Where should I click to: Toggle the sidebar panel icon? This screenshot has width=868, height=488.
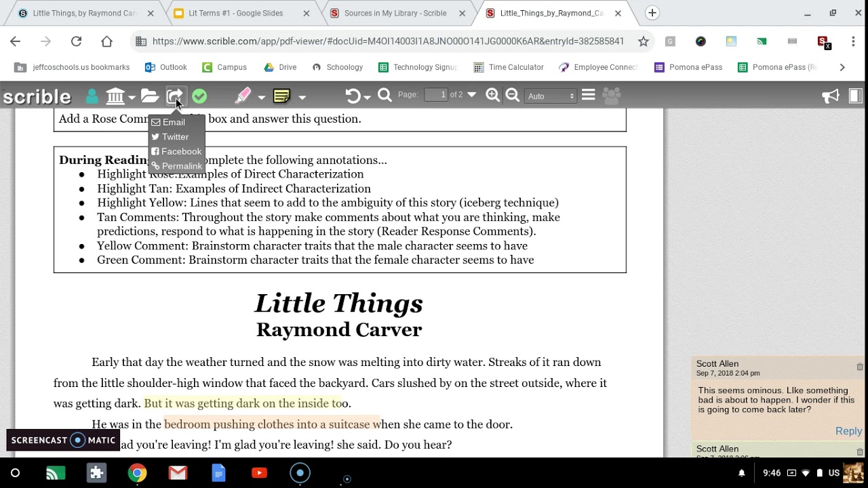(855, 96)
